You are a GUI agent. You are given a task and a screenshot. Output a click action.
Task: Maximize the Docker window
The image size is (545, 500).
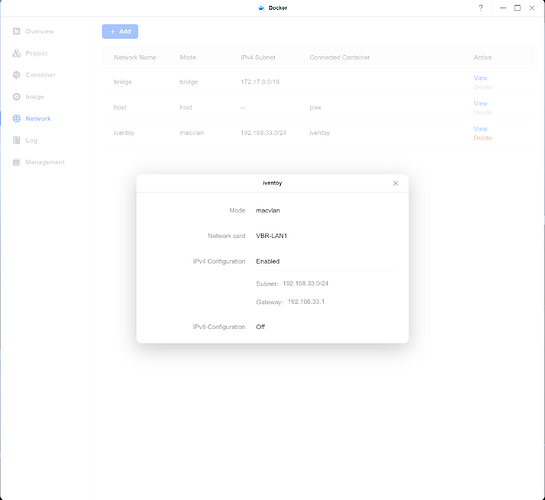[x=518, y=8]
